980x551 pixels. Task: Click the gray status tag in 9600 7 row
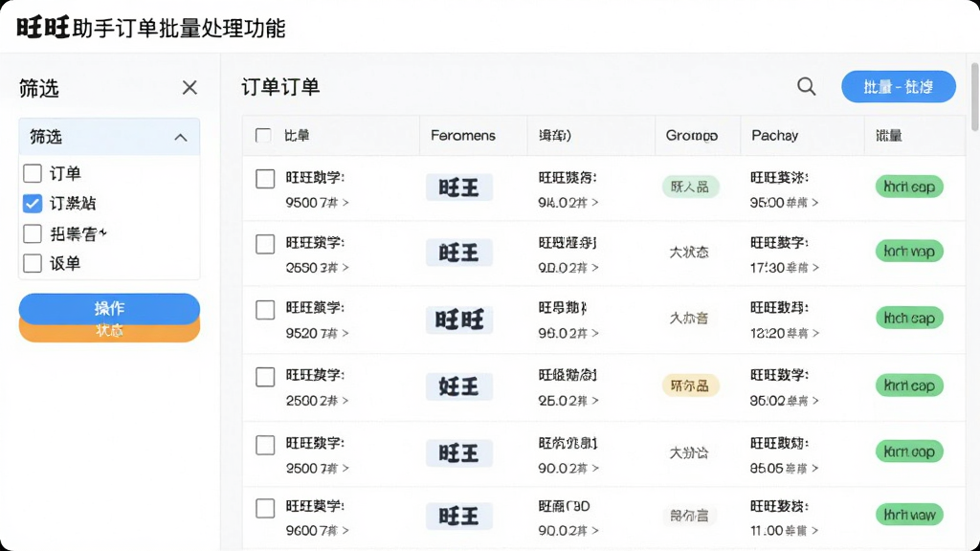[x=689, y=516]
